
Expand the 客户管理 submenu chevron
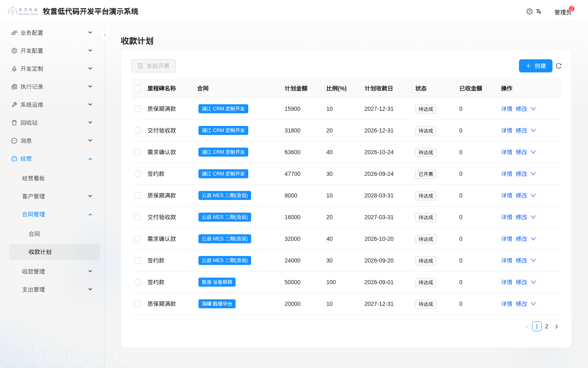[x=90, y=196]
